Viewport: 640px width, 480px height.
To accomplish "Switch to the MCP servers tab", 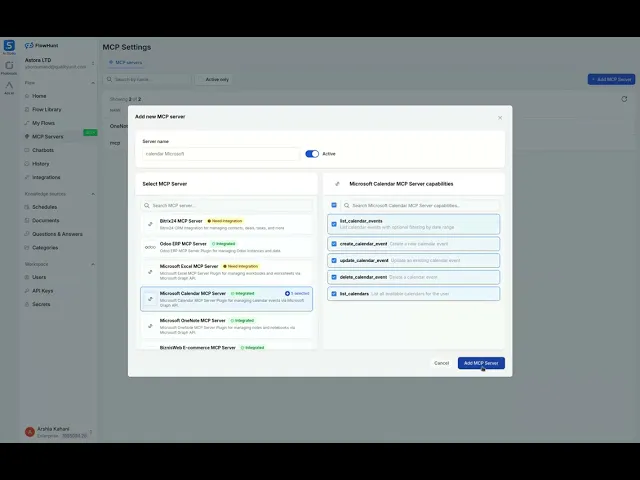I will [125, 62].
